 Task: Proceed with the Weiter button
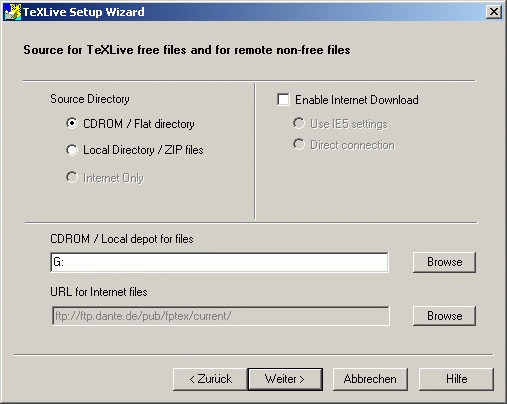coord(285,379)
